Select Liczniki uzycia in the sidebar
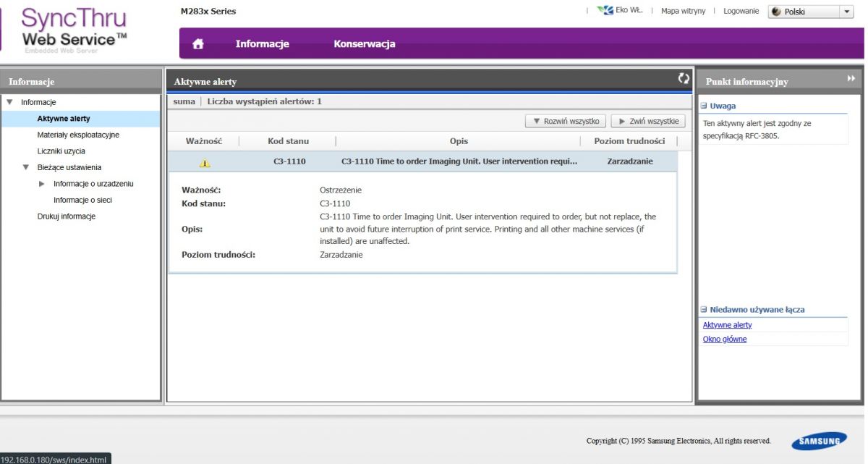Screen dimensions: 868x464 point(61,151)
